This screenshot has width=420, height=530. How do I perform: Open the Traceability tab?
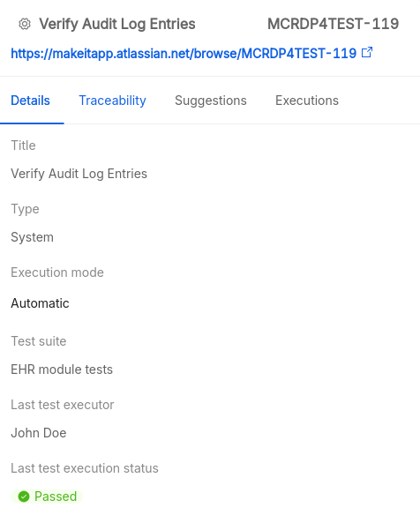coord(112,101)
